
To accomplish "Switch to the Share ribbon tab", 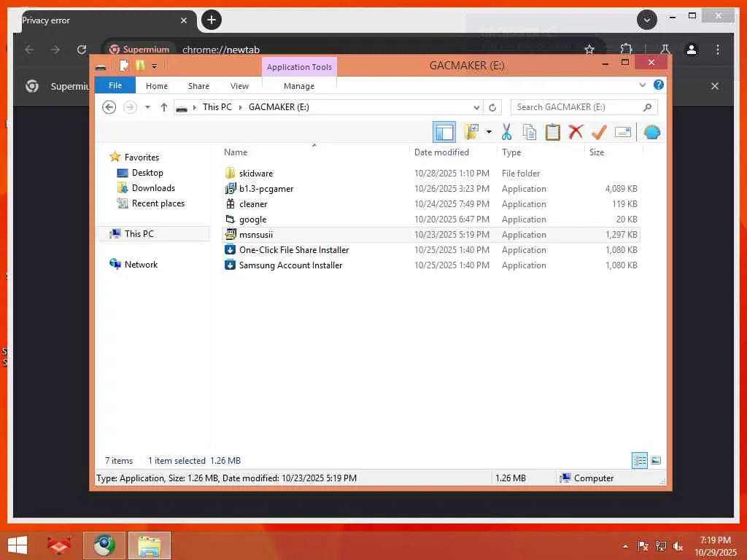I will (198, 86).
